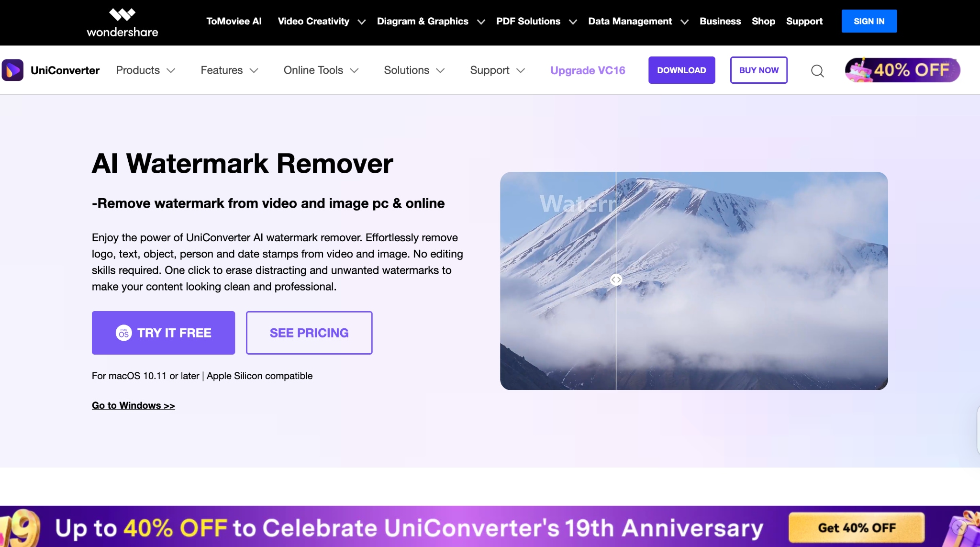Click the UniConverter app icon

click(x=12, y=70)
